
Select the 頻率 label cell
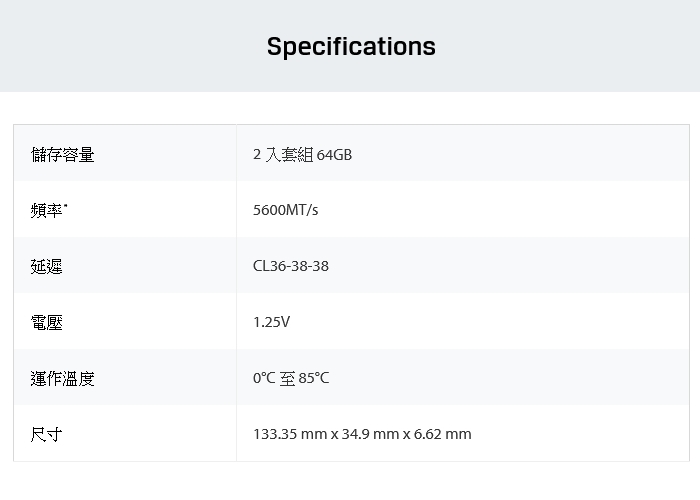tap(125, 209)
